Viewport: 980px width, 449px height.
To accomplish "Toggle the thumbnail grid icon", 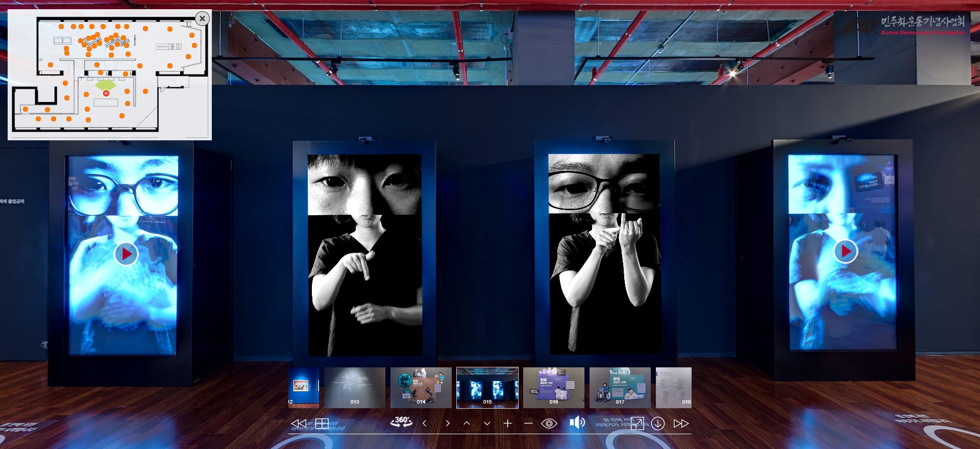I will coord(322,423).
